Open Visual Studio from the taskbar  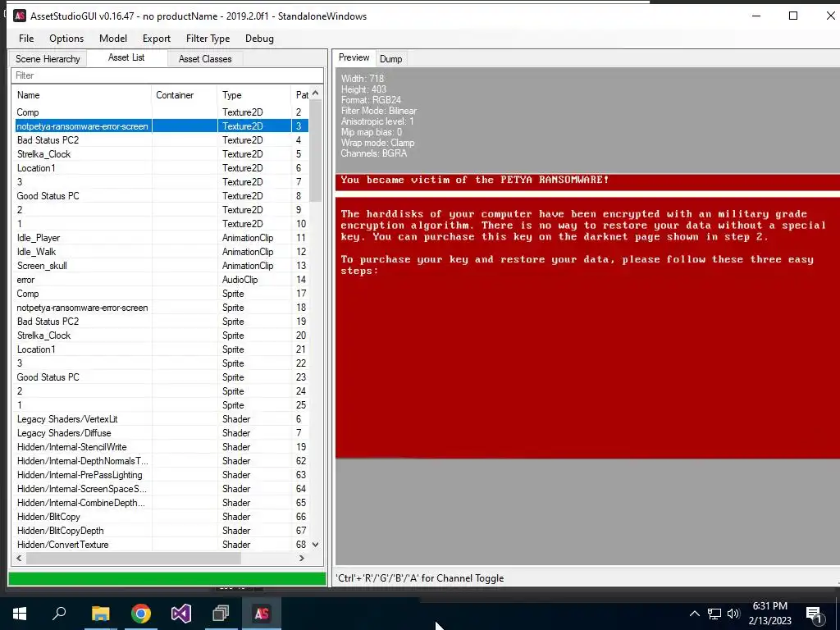click(181, 614)
